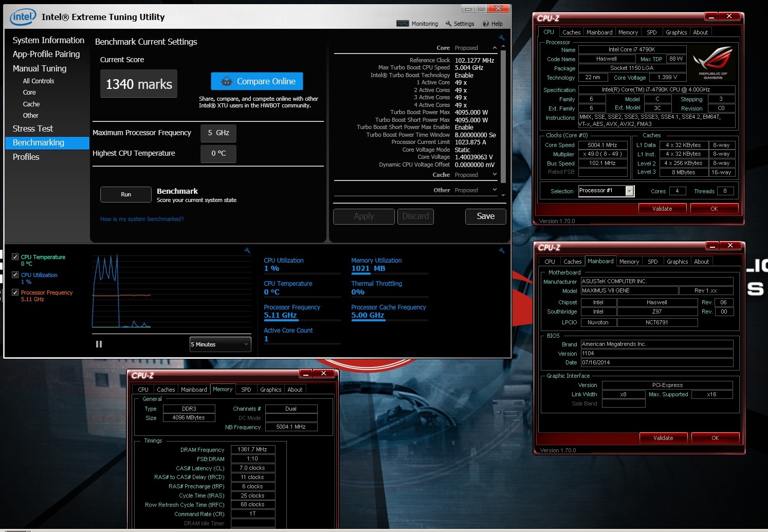The width and height of the screenshot is (768, 532).
Task: Run the benchmark
Action: [x=126, y=195]
